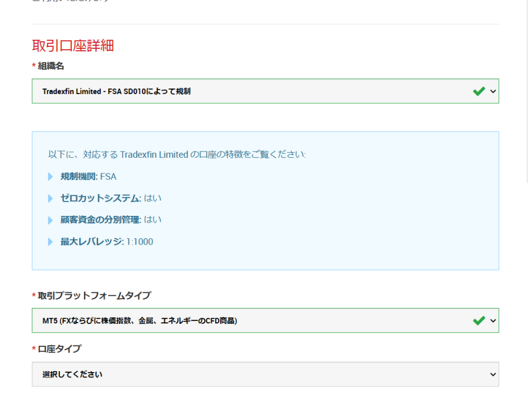Click the 取引口座詳細 heading

[x=73, y=46]
